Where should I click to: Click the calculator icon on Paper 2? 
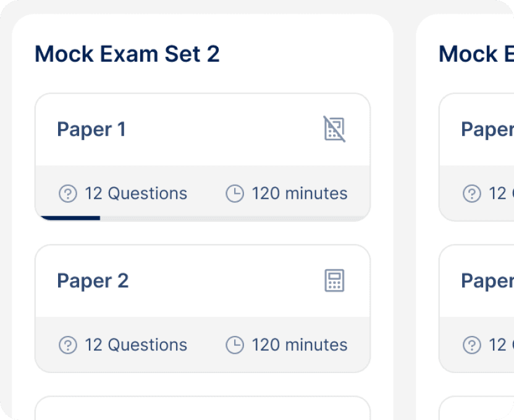[334, 281]
